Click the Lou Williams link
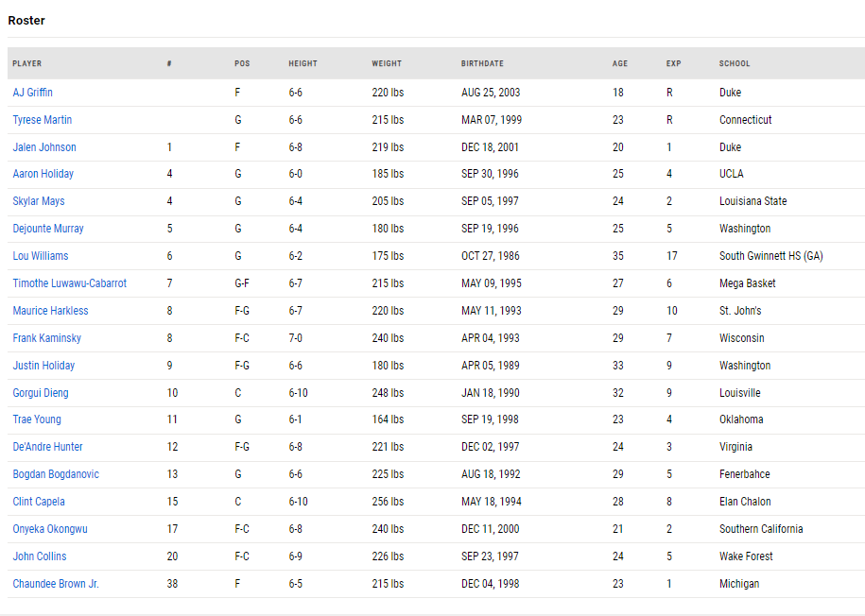This screenshot has width=865, height=616. coord(41,256)
